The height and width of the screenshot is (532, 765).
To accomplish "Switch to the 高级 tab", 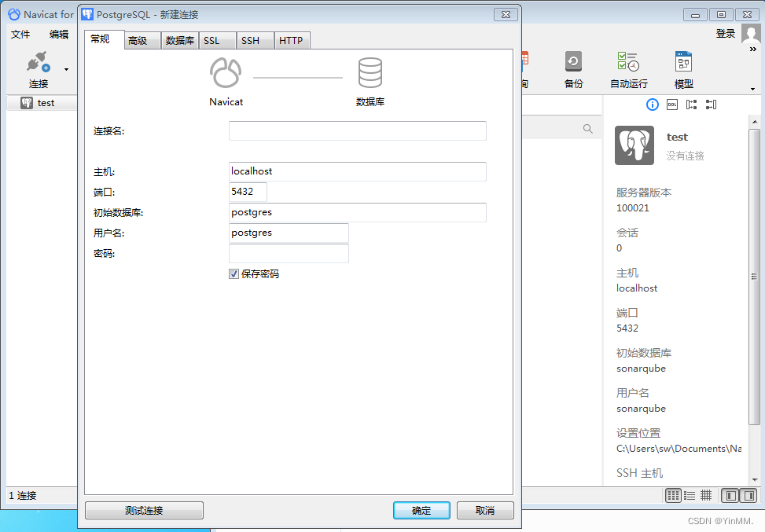I will tap(142, 41).
